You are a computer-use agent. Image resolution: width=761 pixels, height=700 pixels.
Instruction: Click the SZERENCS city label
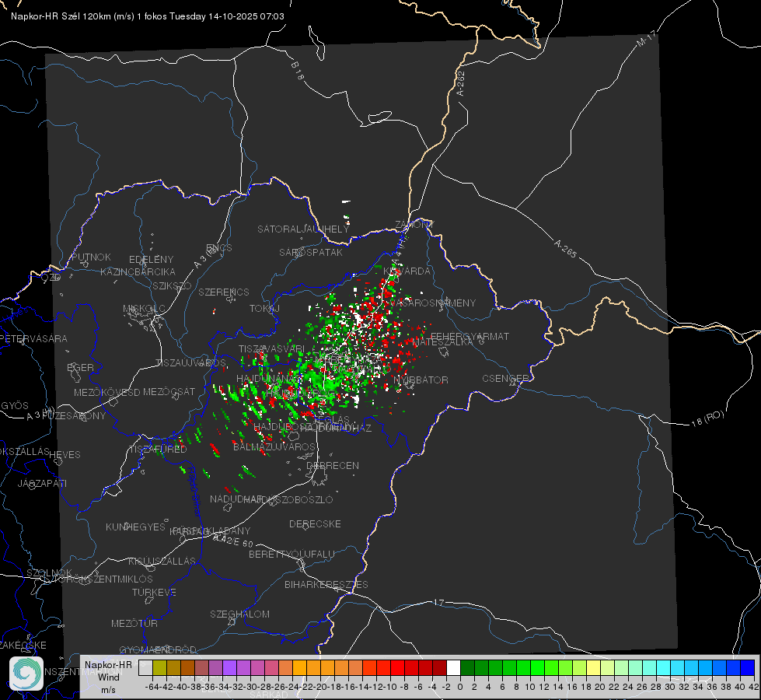click(x=224, y=292)
